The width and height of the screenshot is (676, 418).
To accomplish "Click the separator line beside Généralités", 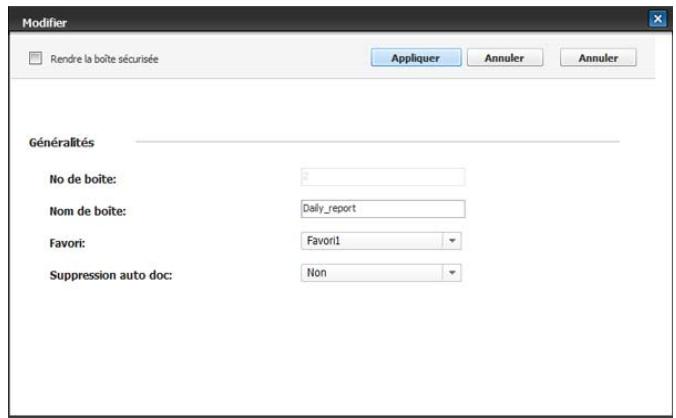I will coord(380,144).
